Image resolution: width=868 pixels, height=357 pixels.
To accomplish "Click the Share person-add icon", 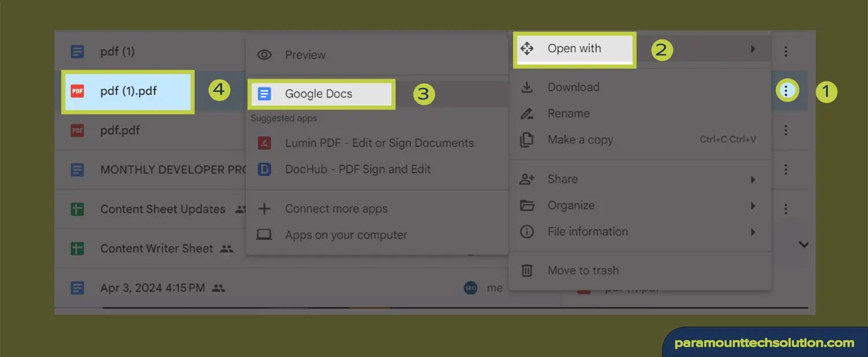I will pyautogui.click(x=527, y=179).
